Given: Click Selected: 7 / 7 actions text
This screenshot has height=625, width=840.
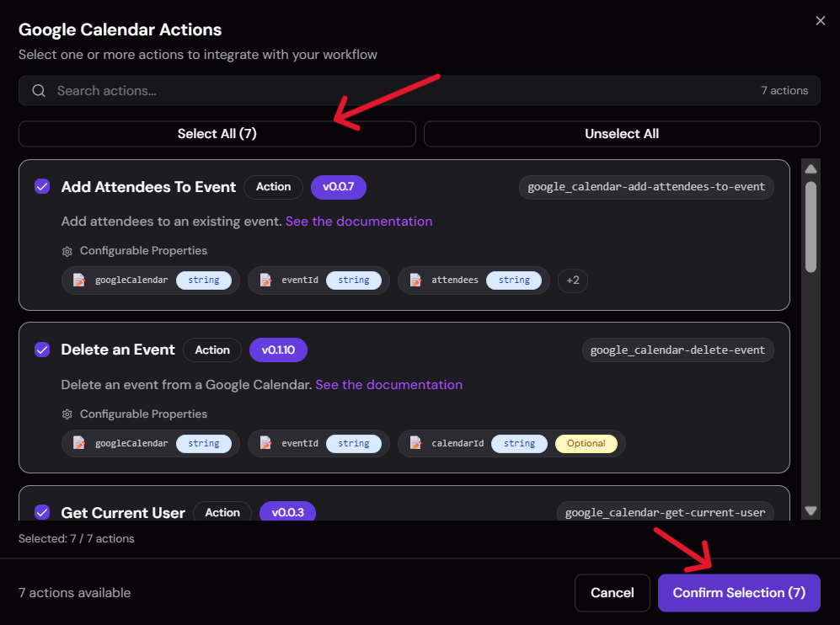Looking at the screenshot, I should (x=77, y=539).
